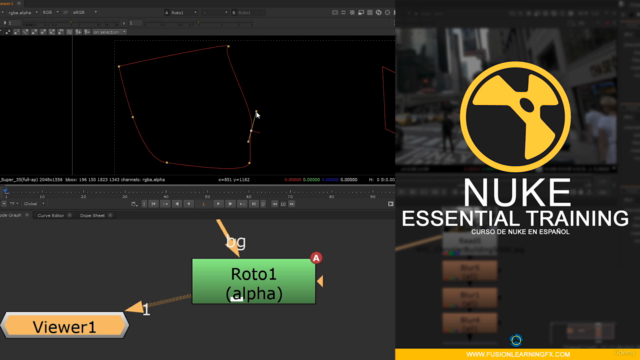Toggle the IP input process button
Viewport: 640px width, 360px height.
66,13
